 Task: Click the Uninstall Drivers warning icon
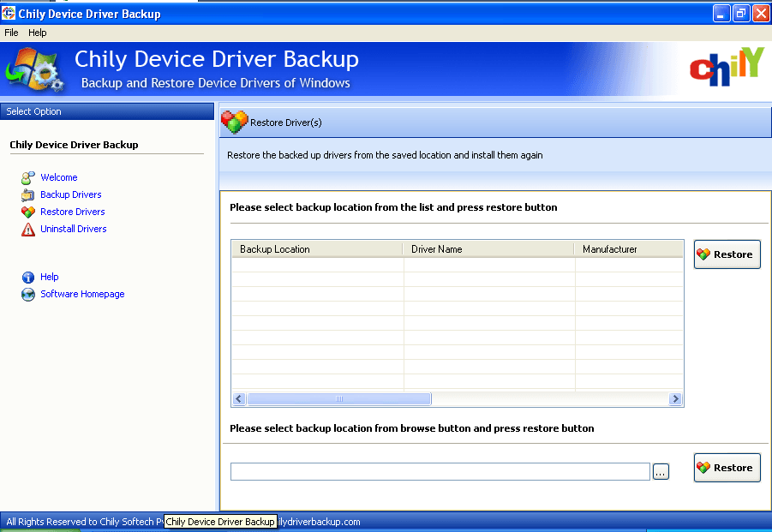pos(27,230)
